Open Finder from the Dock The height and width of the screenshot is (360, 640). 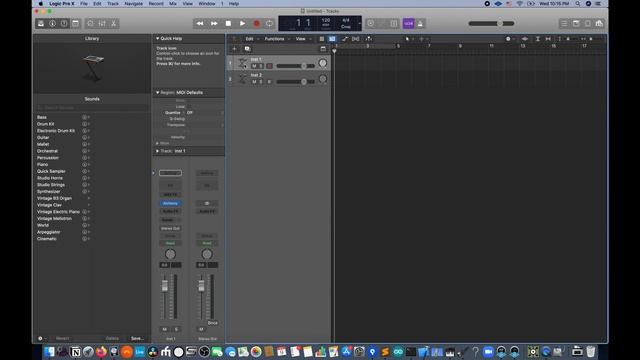[49, 352]
